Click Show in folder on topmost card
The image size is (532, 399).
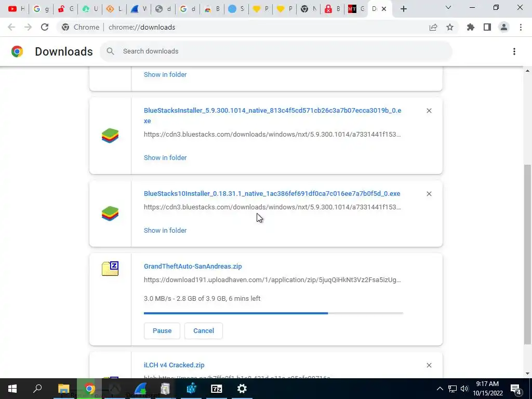(x=165, y=75)
